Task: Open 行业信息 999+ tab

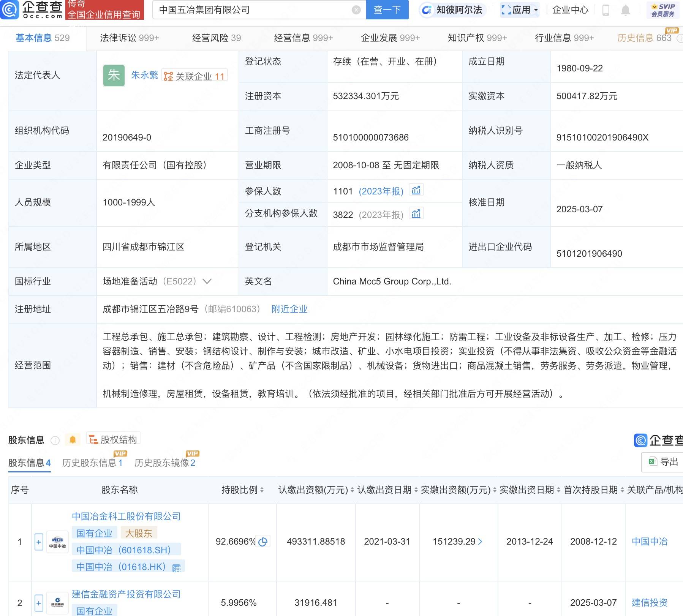Action: (564, 38)
